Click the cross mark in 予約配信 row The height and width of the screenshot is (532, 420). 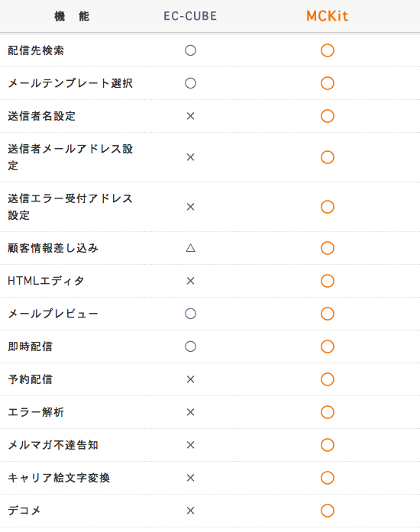click(190, 379)
